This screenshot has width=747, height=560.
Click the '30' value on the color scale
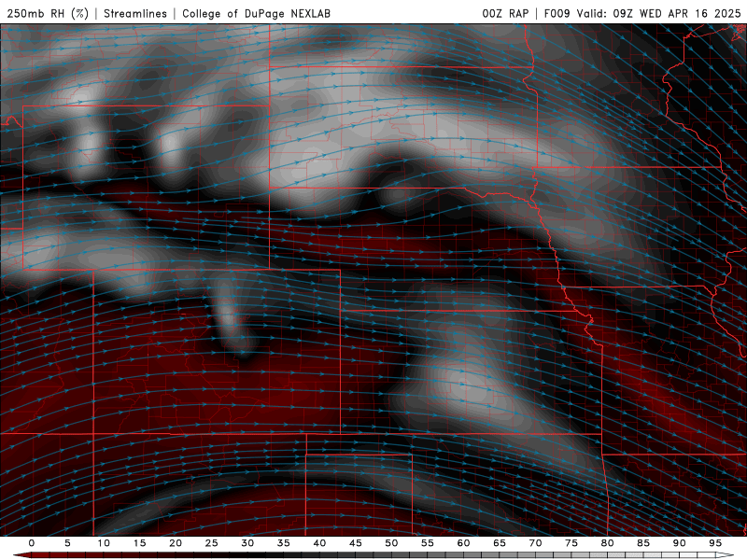point(247,543)
